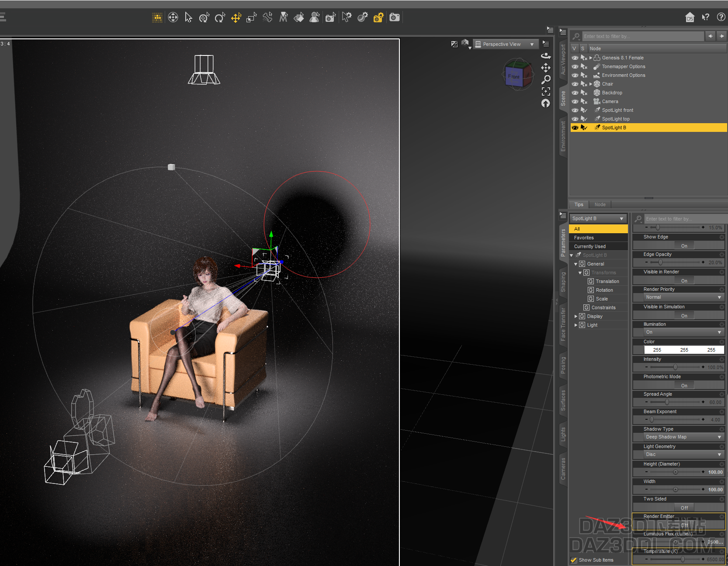Viewport: 728px width, 566px height.
Task: Toggle visibility eye for Chair
Action: click(x=575, y=84)
